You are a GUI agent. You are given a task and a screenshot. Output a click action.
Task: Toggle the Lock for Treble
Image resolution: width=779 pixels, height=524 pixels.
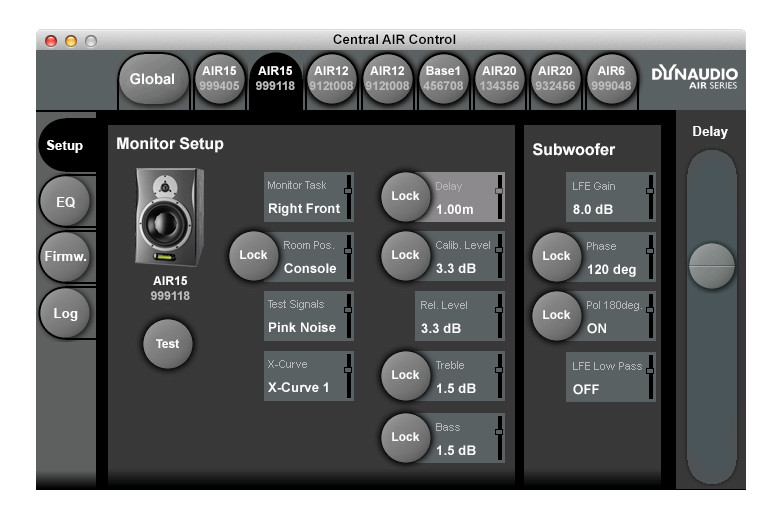pos(405,375)
